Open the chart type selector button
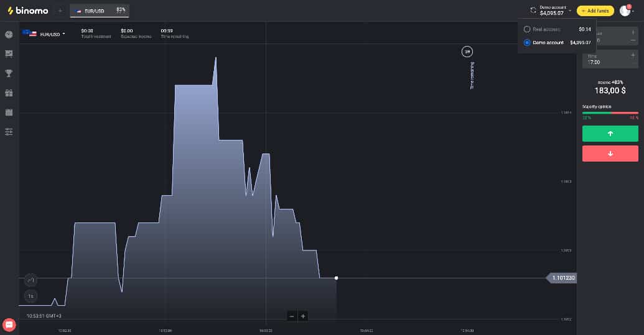The image size is (644, 335). pos(31,280)
